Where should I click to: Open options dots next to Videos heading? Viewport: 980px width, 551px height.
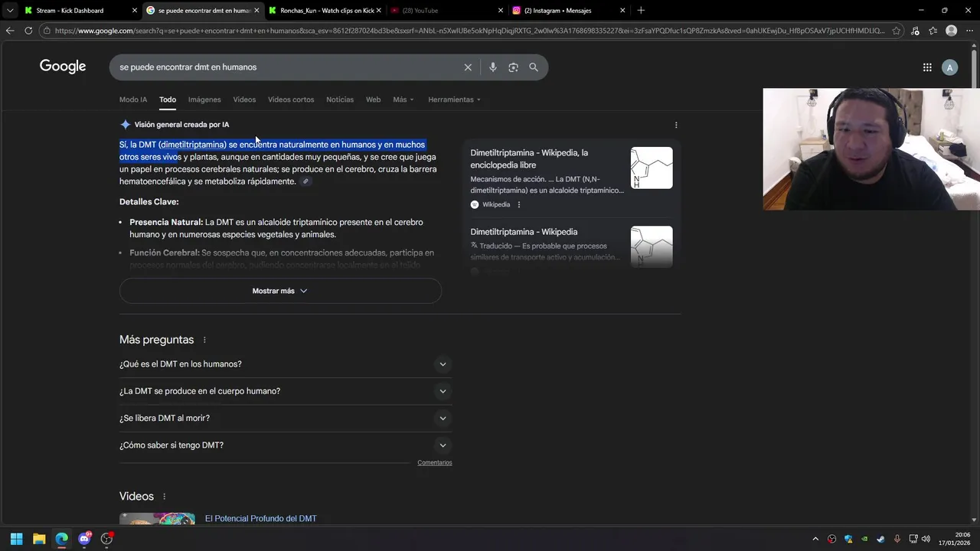(x=164, y=497)
